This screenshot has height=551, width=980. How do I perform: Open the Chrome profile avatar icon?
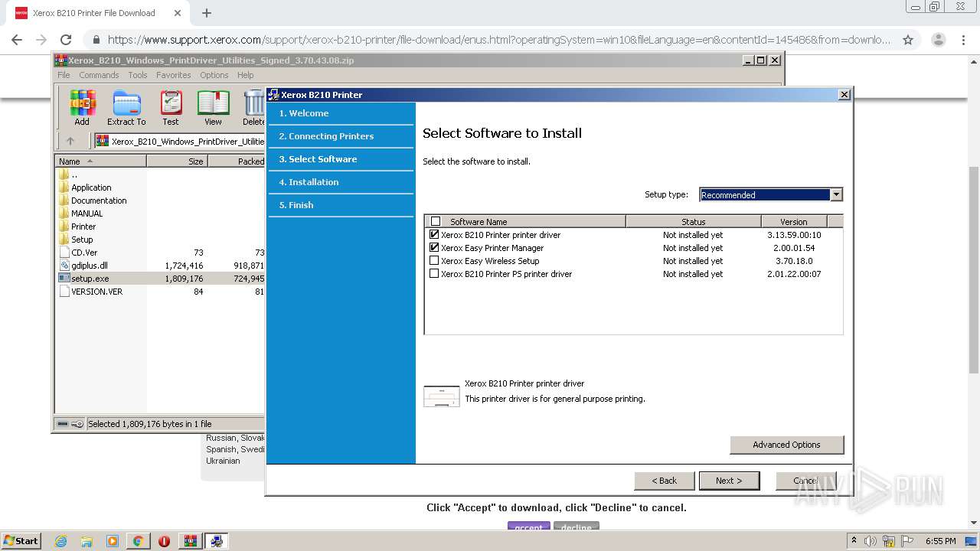pos(938,40)
